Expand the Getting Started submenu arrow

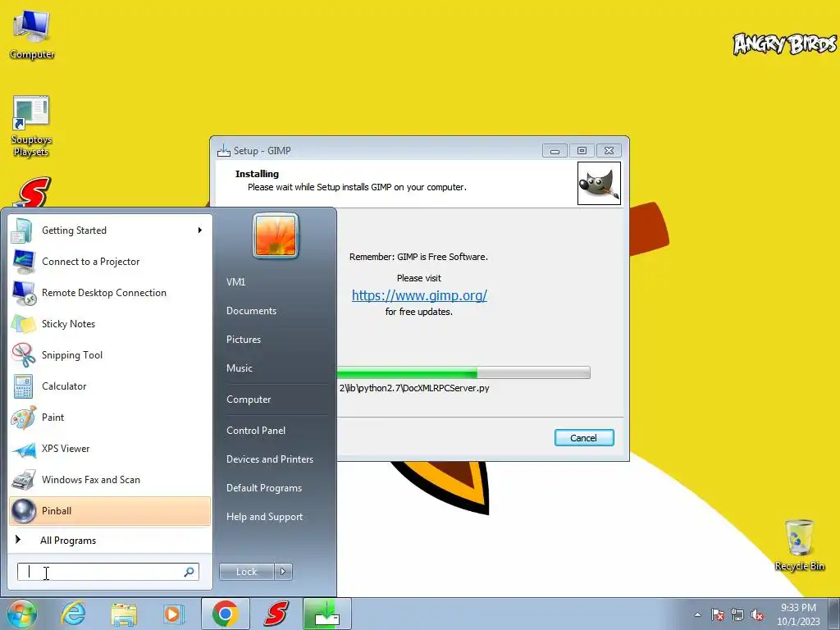[200, 231]
